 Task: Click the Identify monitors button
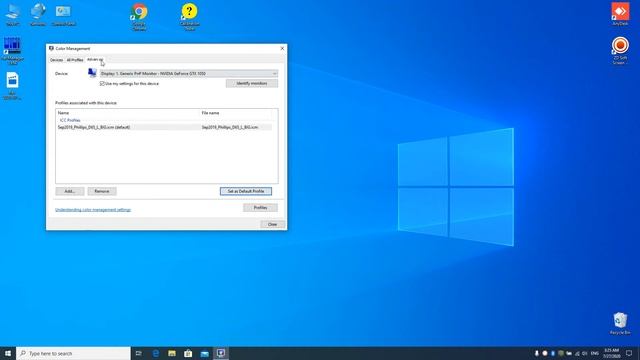[x=252, y=83]
